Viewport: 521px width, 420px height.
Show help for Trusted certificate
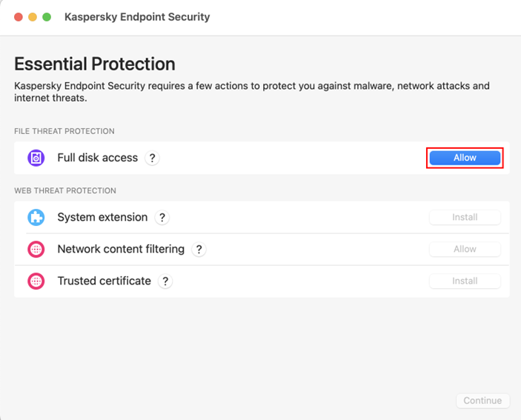point(165,281)
